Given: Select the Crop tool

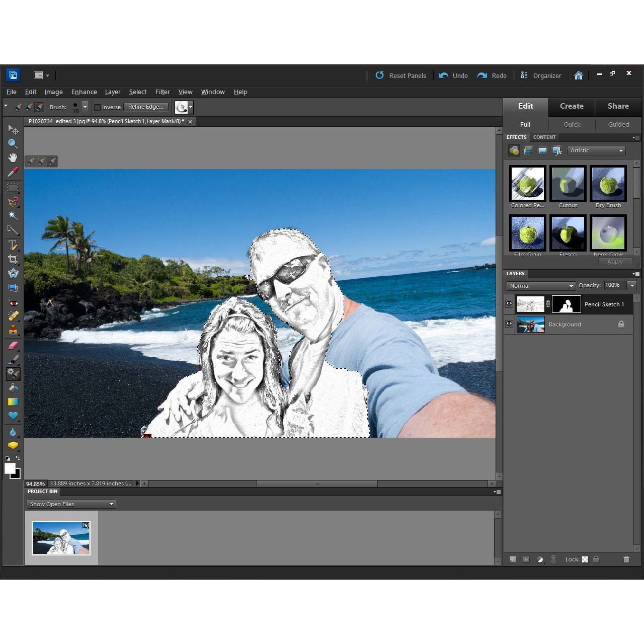Looking at the screenshot, I should point(13,260).
